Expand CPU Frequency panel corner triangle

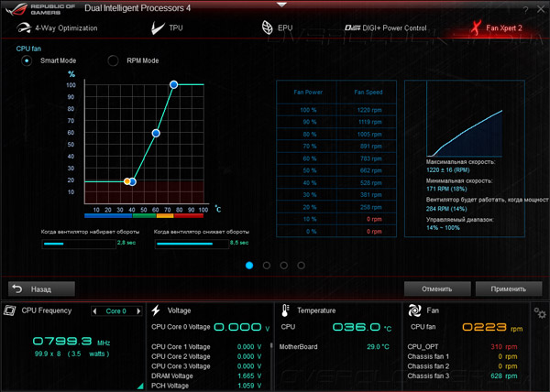tap(140, 386)
